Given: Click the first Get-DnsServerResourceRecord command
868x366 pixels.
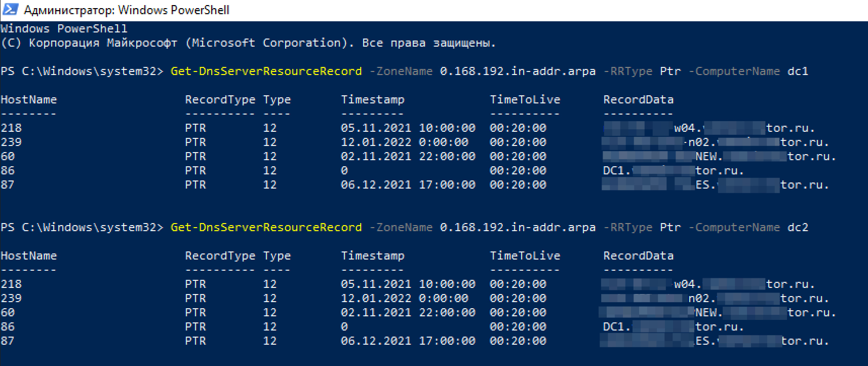Looking at the screenshot, I should click(x=266, y=71).
